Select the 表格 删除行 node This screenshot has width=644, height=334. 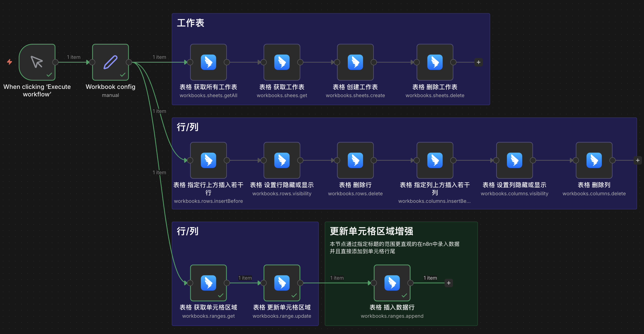(x=355, y=160)
